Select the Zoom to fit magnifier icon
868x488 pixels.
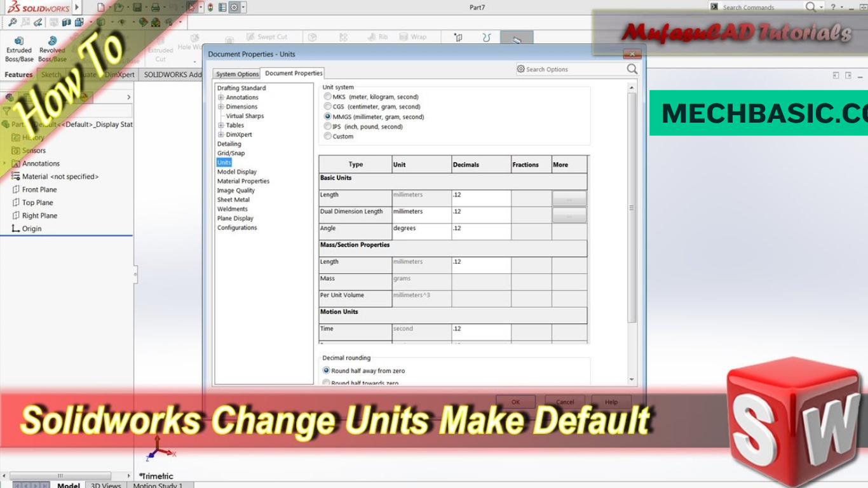13,22
